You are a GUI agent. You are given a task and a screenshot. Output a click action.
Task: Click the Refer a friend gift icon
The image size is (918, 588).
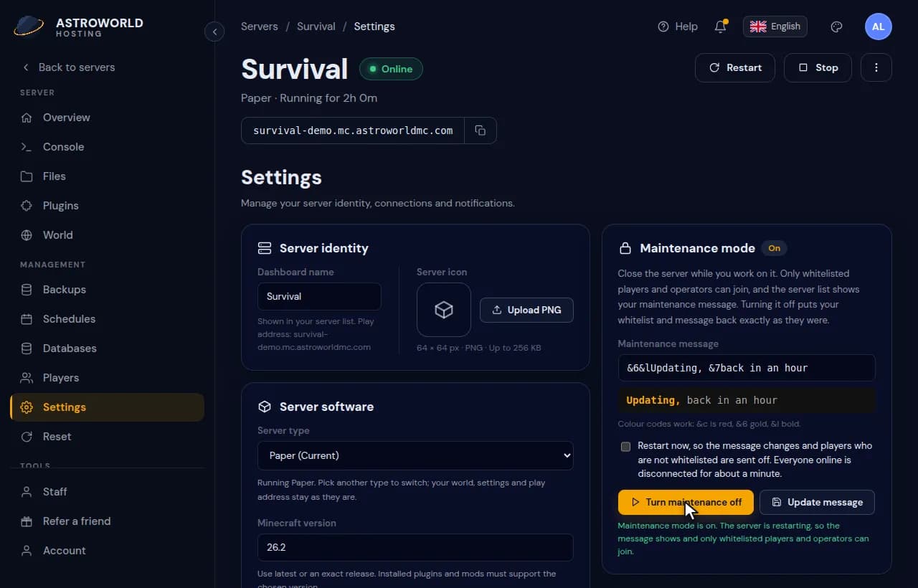pos(27,521)
